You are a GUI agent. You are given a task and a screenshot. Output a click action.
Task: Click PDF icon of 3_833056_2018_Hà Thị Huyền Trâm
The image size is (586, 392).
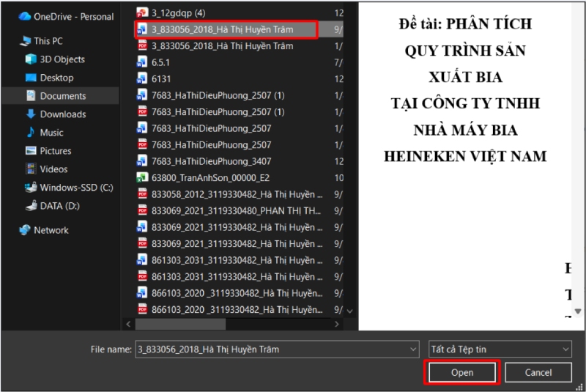click(142, 45)
